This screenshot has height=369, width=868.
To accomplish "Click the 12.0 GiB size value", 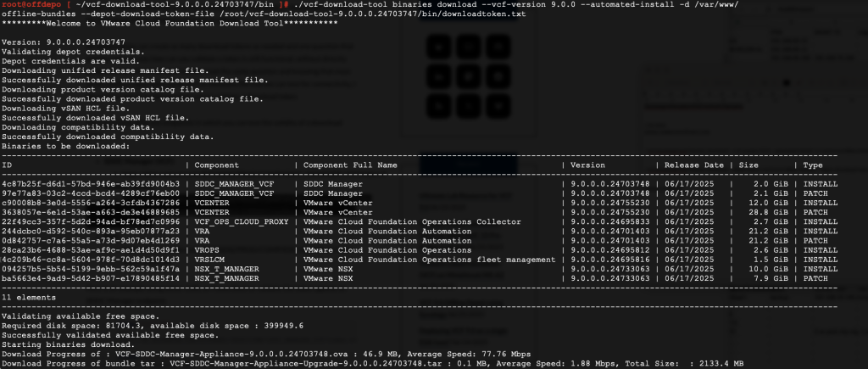I will coord(770,203).
